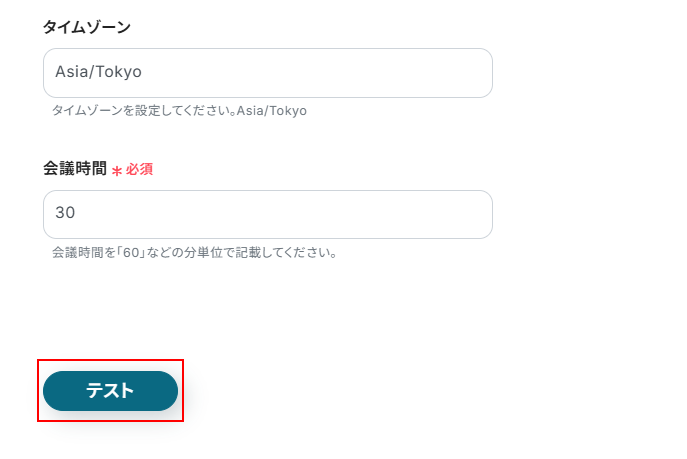Click the Asia/Tokyo value in the timezone box
The height and width of the screenshot is (459, 687).
(x=99, y=73)
